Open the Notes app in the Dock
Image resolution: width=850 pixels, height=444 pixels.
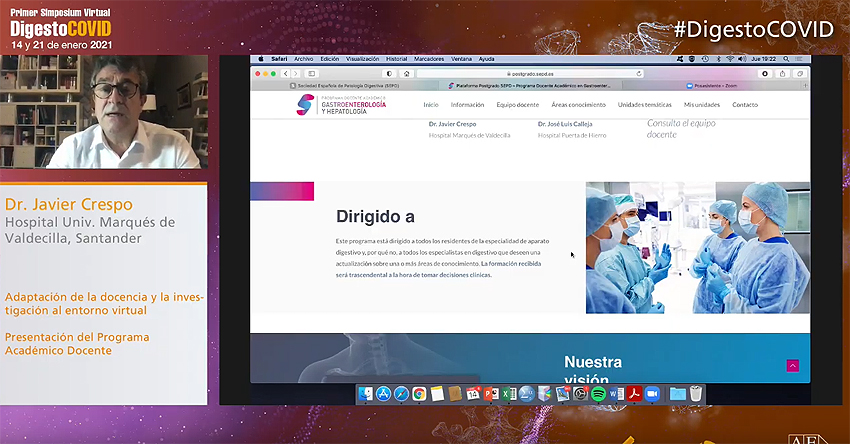(x=437, y=394)
